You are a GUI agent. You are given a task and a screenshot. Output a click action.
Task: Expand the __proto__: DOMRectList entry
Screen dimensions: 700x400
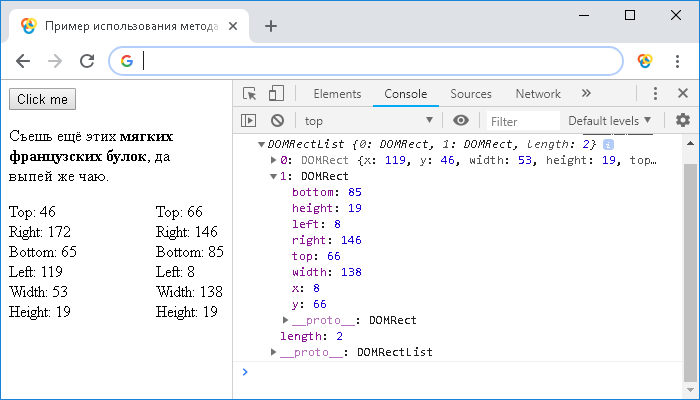point(274,352)
